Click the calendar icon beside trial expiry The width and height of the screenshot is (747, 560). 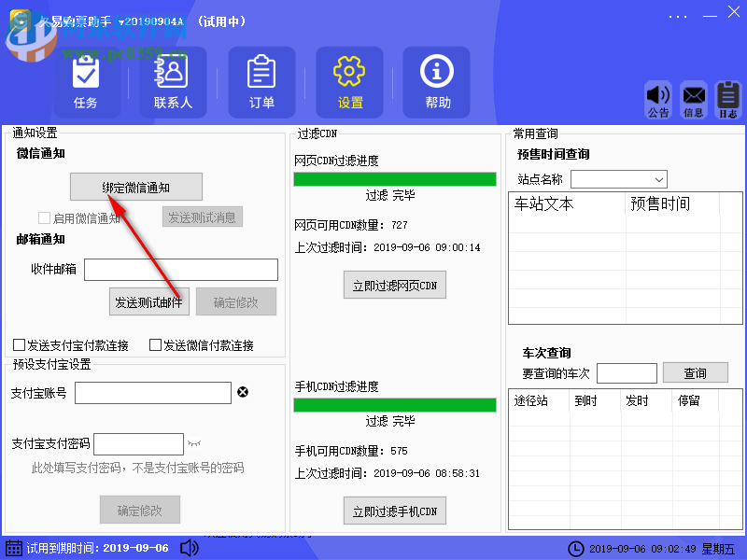click(13, 548)
